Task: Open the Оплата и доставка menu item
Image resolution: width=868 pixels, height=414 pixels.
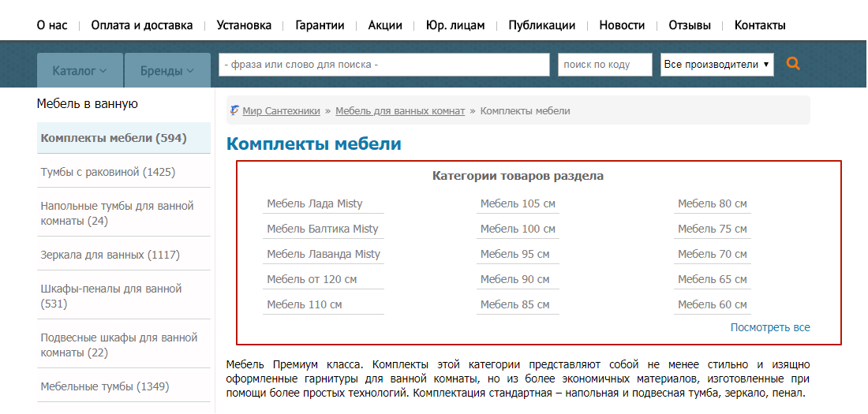Action: click(x=142, y=25)
